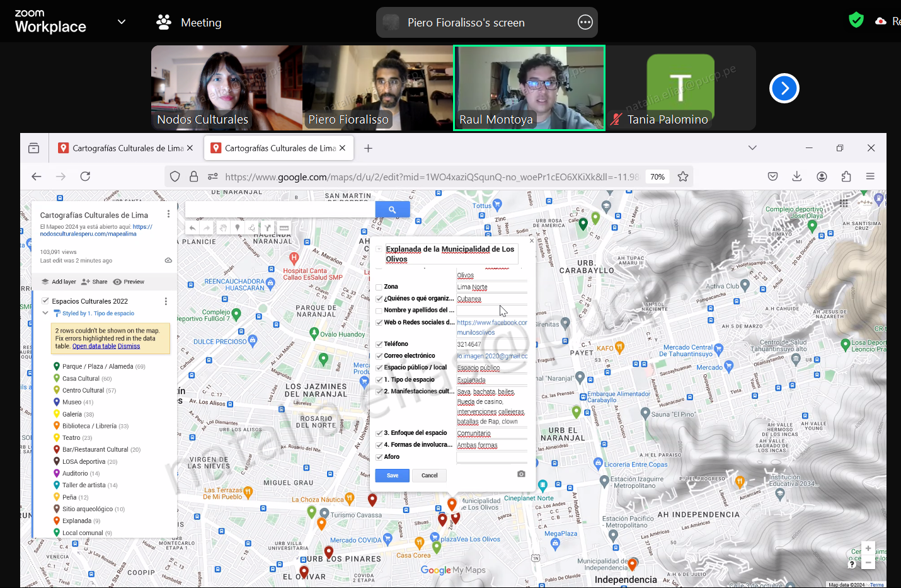Click Save in the marker popup
Screen dimensions: 901x588
(x=393, y=475)
